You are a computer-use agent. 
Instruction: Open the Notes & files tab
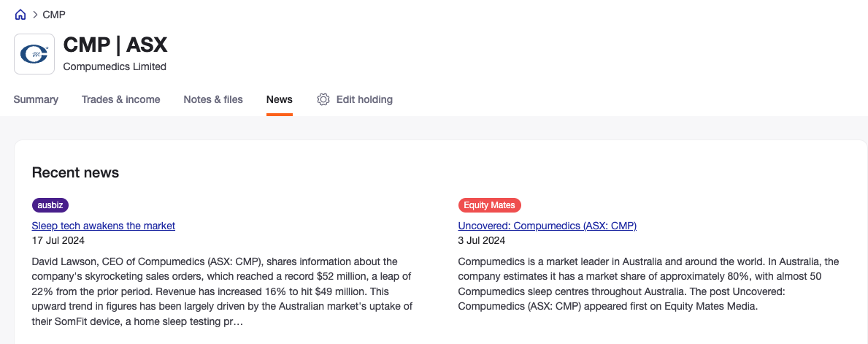213,100
